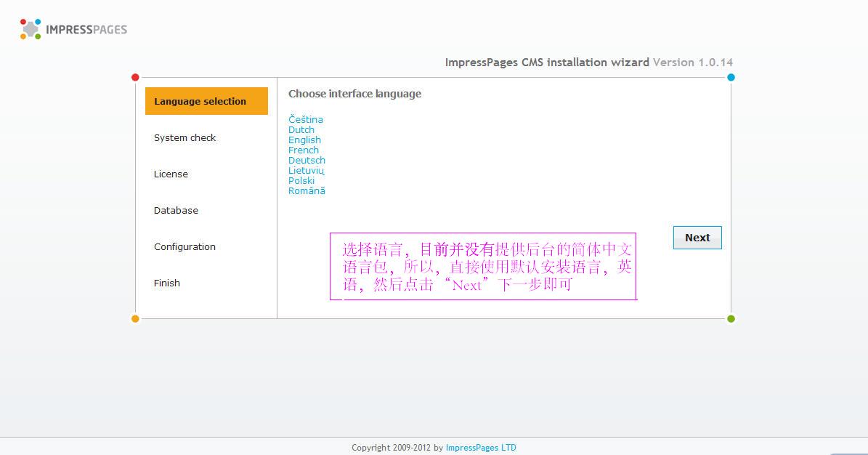Screen dimensions: 868x455
Task: Open the License step
Action: click(x=171, y=174)
